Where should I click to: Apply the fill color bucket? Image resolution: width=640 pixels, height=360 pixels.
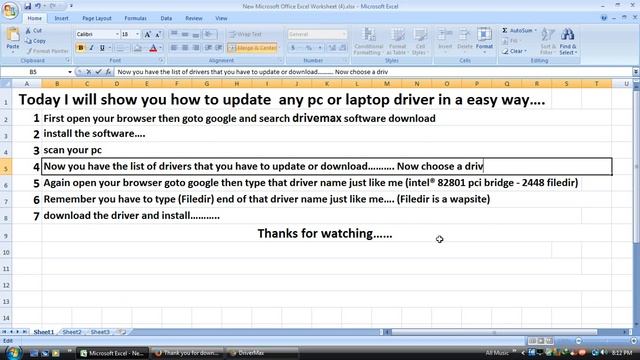point(138,48)
